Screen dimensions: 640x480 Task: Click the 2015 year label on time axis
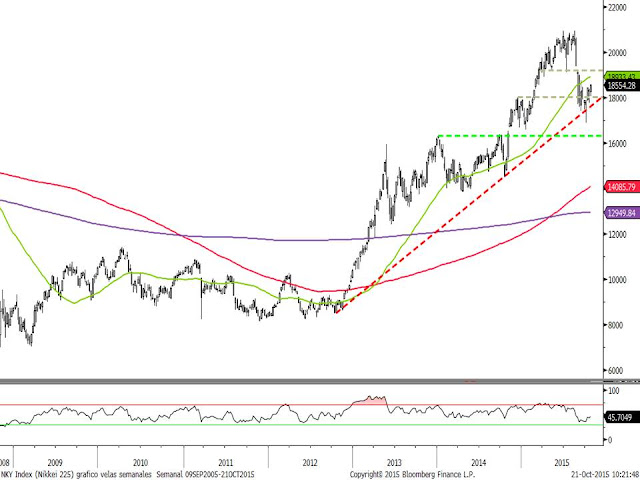coord(562,463)
